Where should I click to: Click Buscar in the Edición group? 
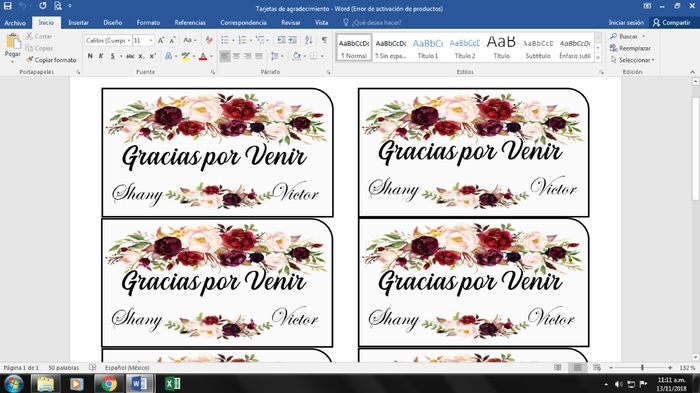click(624, 36)
